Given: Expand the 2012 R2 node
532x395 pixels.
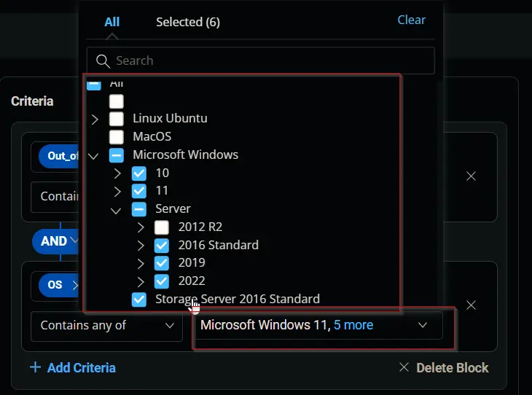Looking at the screenshot, I should [141, 227].
